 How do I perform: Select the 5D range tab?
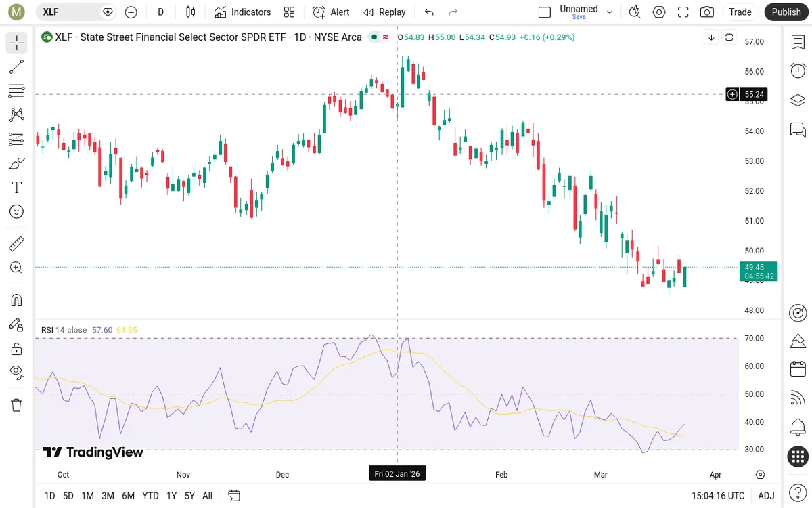(68, 496)
